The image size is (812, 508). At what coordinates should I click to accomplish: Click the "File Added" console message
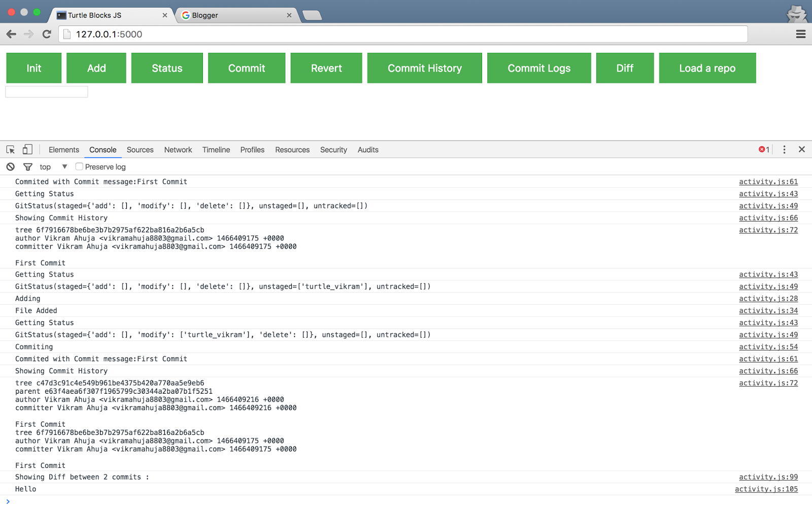pos(36,311)
